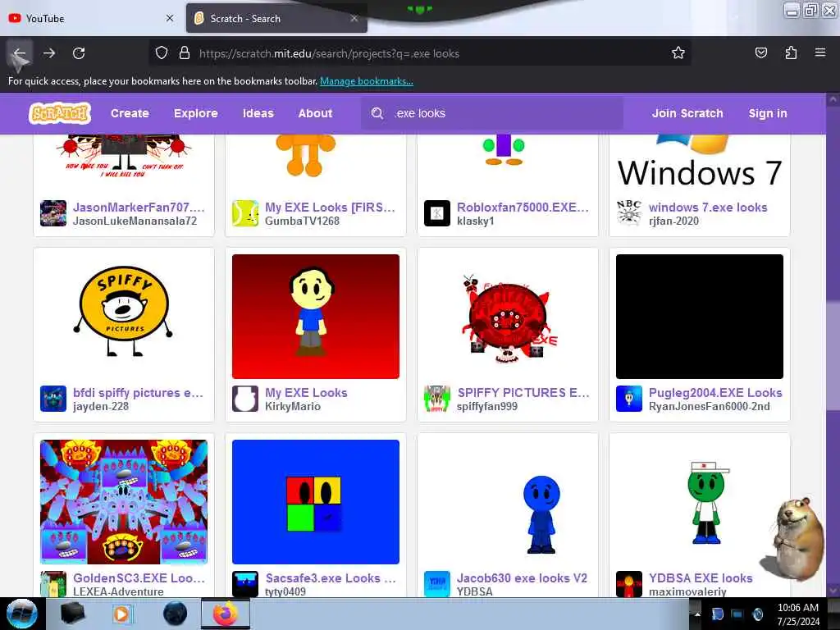Click the Manage bookmarks link
Viewport: 840px width, 630px height.
(367, 81)
